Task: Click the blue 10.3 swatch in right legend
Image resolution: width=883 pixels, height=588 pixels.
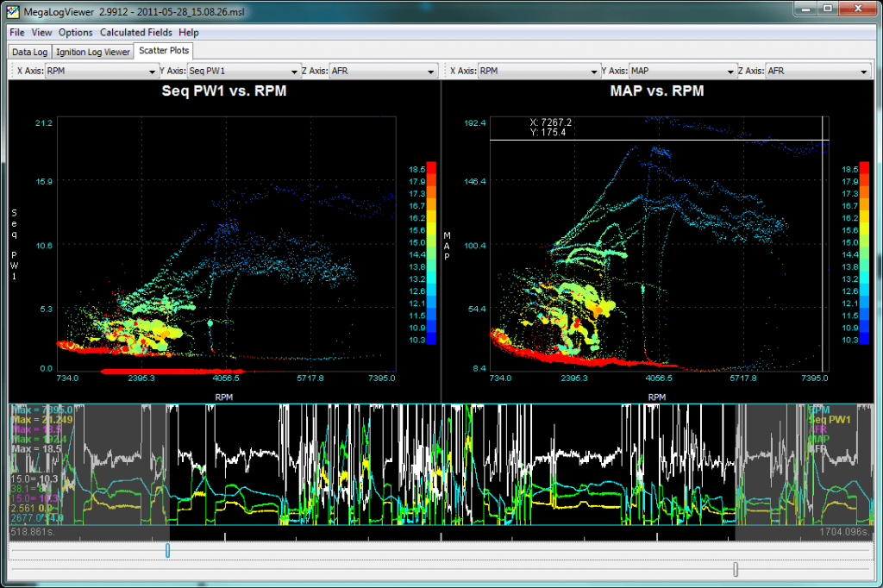Action: [x=866, y=341]
